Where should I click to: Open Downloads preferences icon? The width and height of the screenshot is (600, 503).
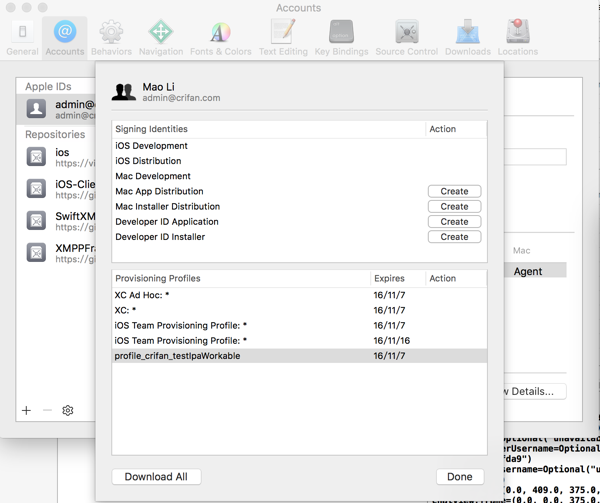click(468, 32)
